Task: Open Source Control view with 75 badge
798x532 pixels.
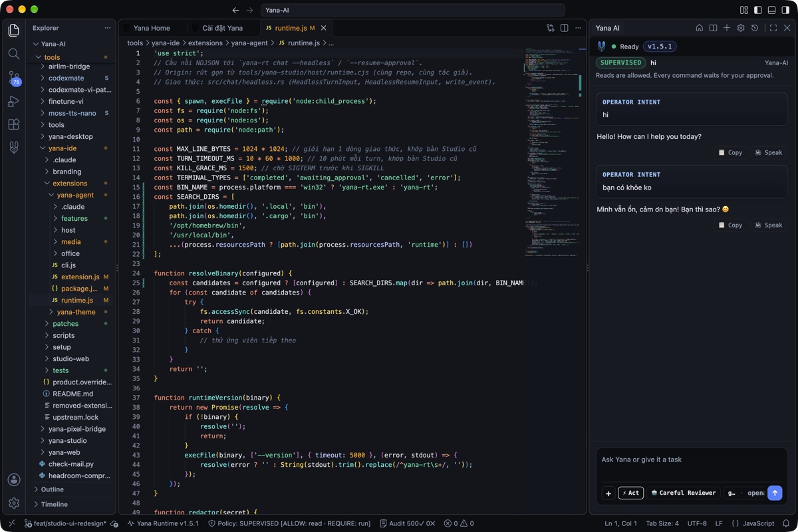Action: pos(14,78)
